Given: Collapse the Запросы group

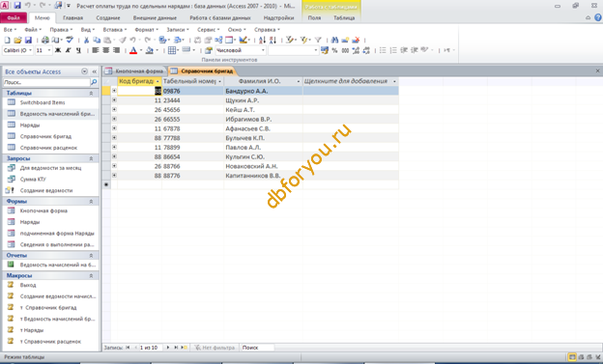Looking at the screenshot, I should tap(91, 158).
